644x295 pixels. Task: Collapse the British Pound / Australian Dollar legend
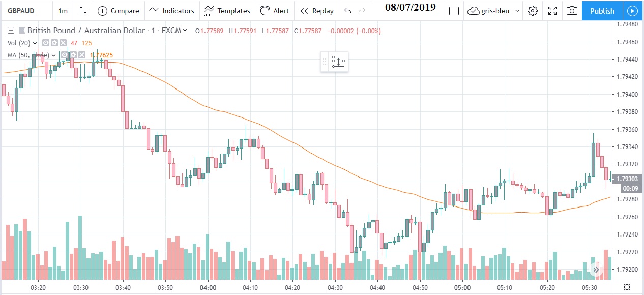11,31
